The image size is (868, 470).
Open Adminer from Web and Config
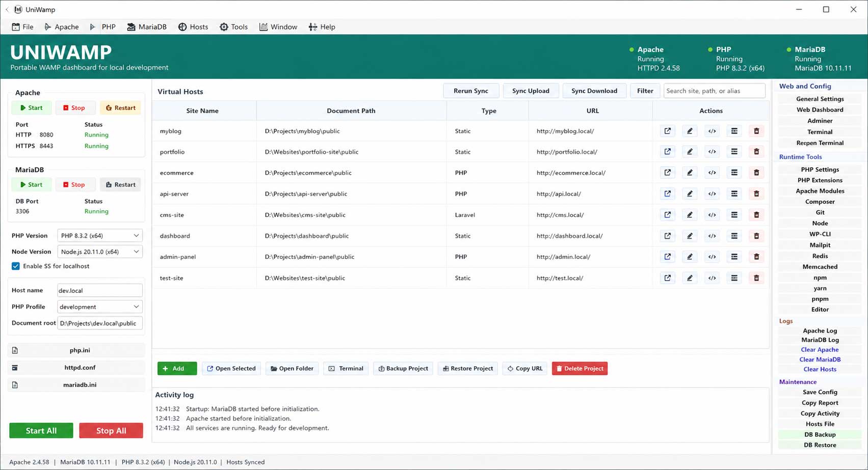[x=820, y=121]
